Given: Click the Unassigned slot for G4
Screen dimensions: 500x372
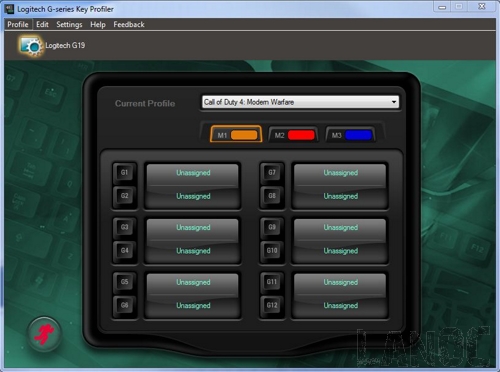Looking at the screenshot, I should pyautogui.click(x=193, y=252).
